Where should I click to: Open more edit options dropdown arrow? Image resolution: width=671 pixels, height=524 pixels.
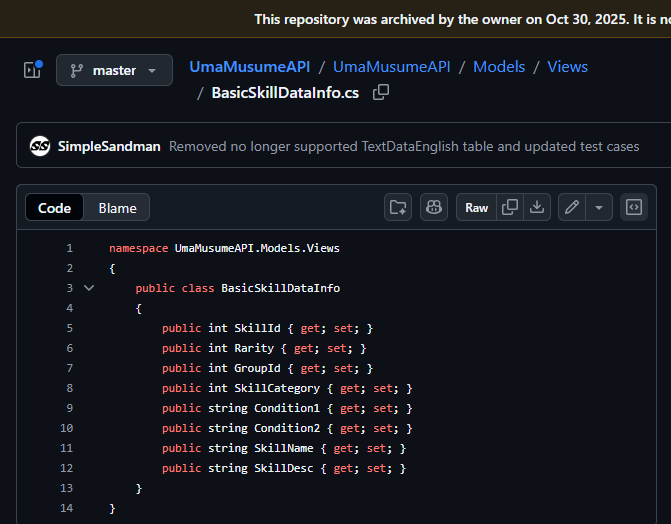tap(599, 208)
